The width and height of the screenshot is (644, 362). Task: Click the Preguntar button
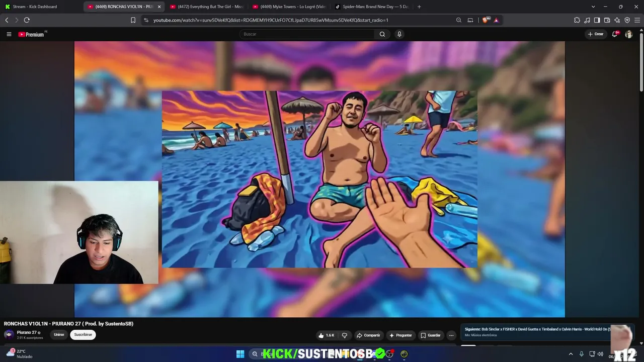tap(400, 335)
